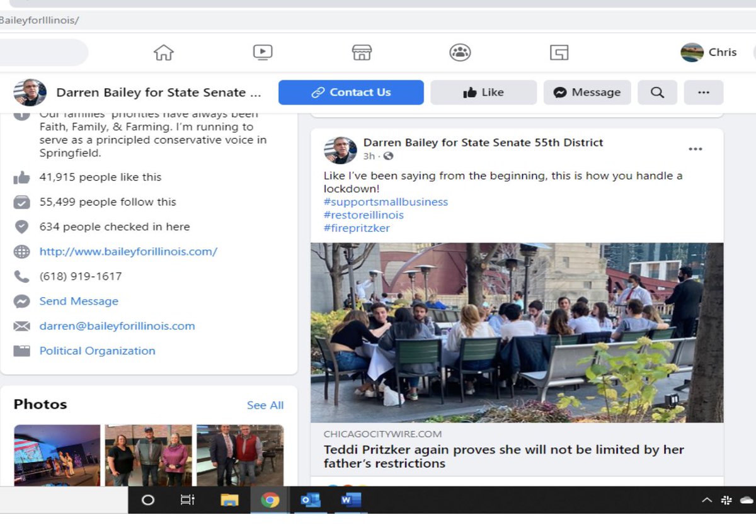The width and height of the screenshot is (756, 532).
Task: Click the page profile picture beside Contact Us
Action: pyautogui.click(x=30, y=93)
